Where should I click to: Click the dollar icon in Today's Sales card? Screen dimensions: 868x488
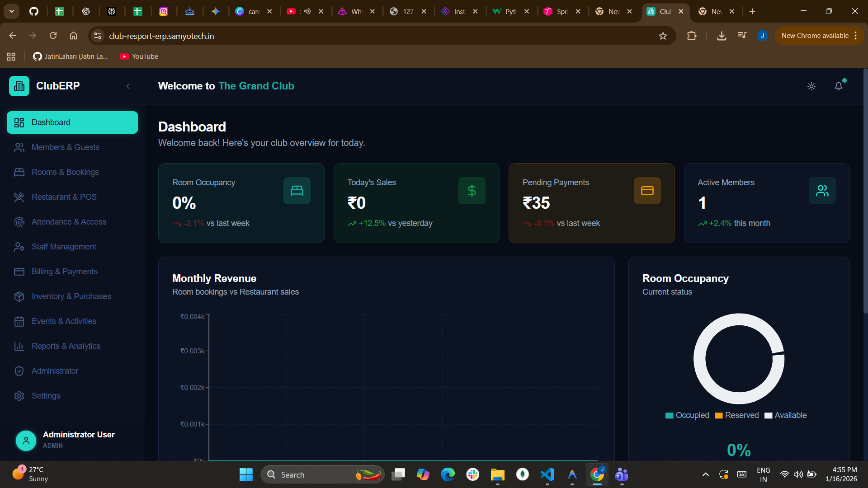[472, 191]
